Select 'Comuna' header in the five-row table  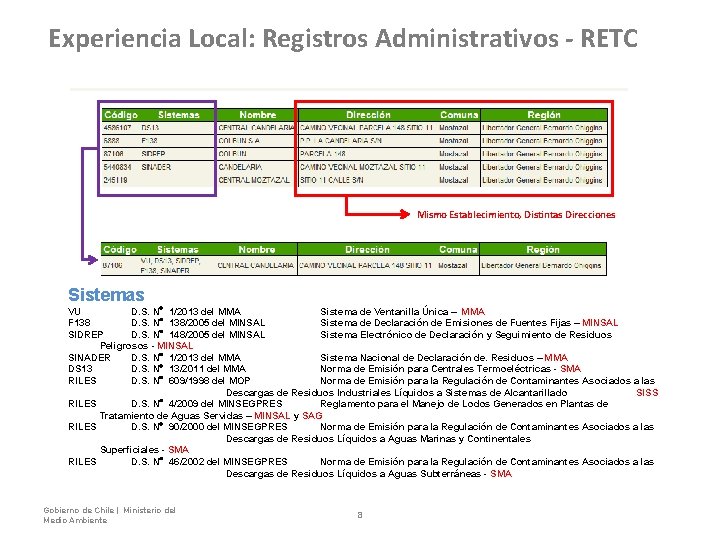tap(459, 115)
